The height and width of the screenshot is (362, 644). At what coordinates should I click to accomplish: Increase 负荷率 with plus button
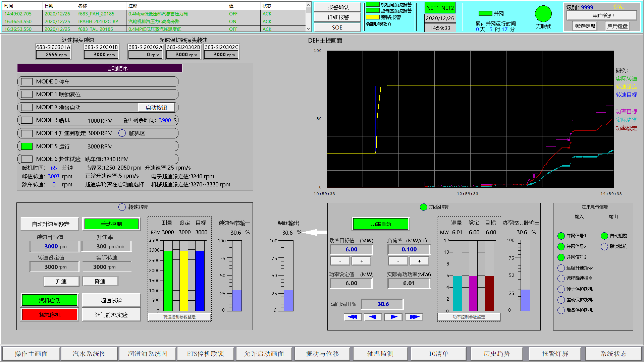coord(419,261)
